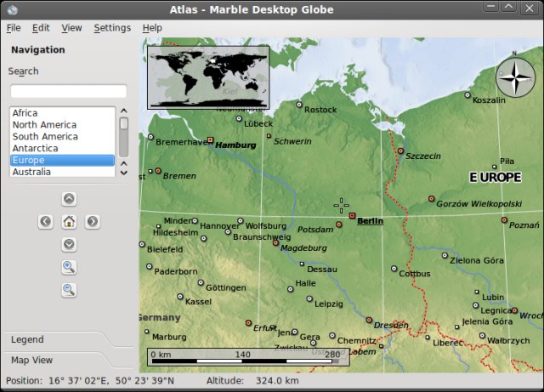
Task: Click the Rostock city marker
Action: (299, 105)
